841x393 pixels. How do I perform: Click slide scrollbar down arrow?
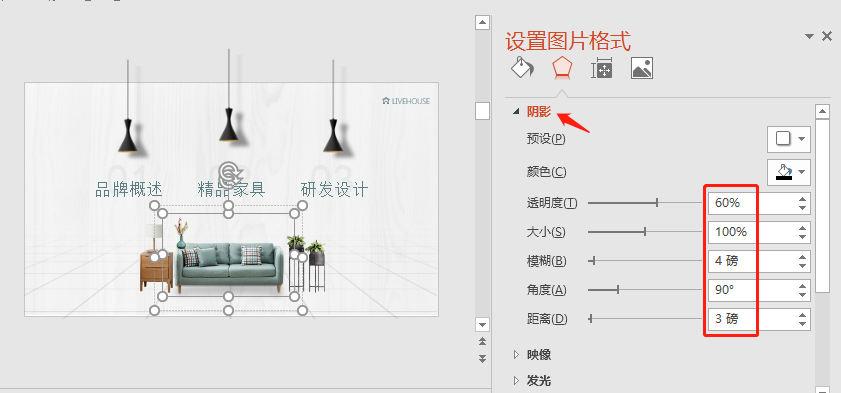[x=482, y=324]
